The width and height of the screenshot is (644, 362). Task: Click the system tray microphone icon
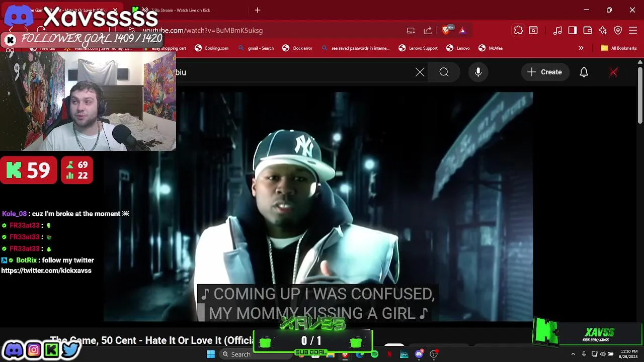click(584, 354)
